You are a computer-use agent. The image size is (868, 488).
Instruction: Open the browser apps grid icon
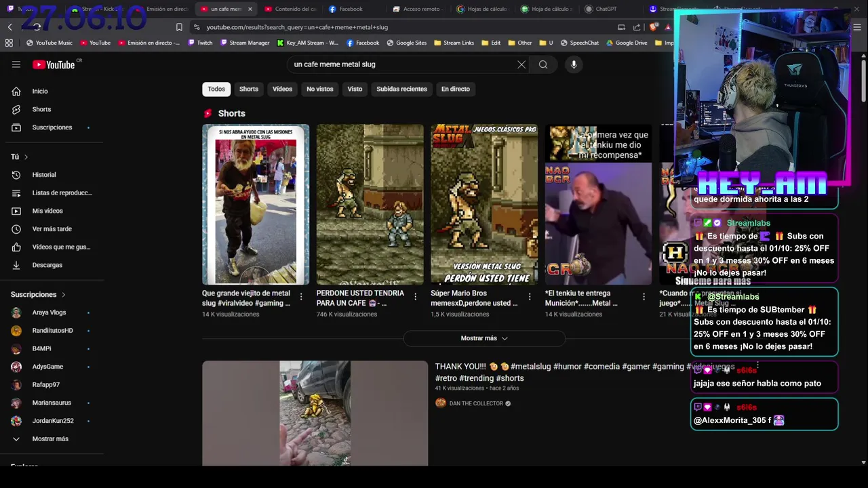[9, 43]
